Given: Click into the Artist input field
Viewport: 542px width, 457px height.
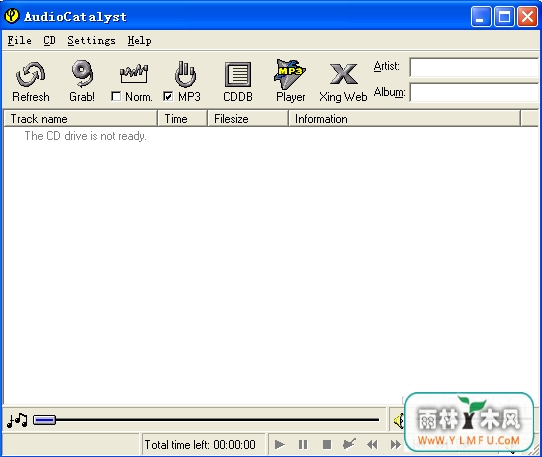Looking at the screenshot, I should 475,67.
